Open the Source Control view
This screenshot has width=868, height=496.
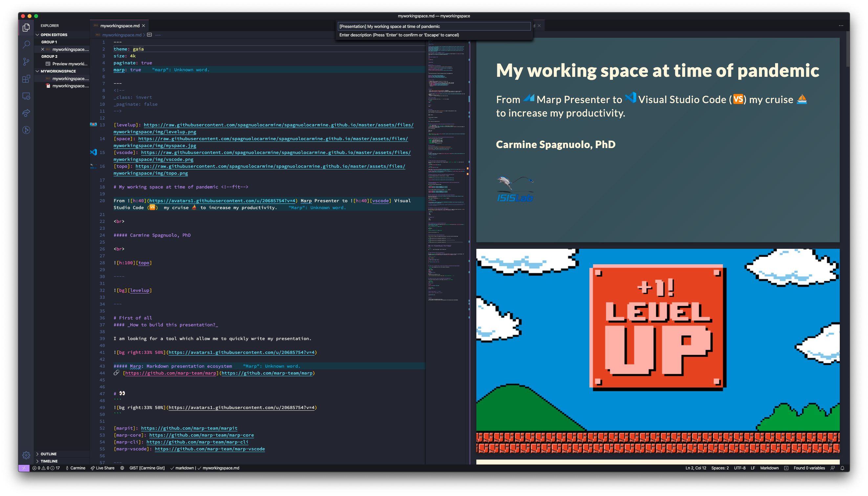(26, 62)
